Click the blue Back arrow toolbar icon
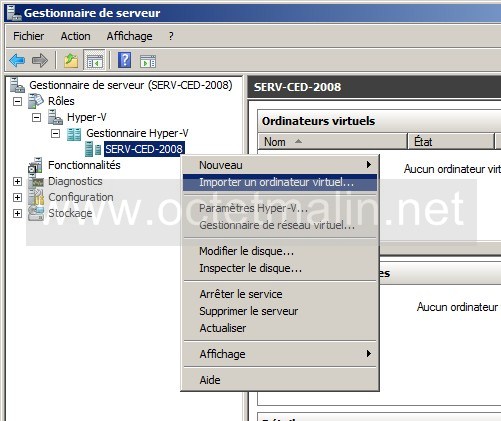The image size is (501, 421). point(17,61)
